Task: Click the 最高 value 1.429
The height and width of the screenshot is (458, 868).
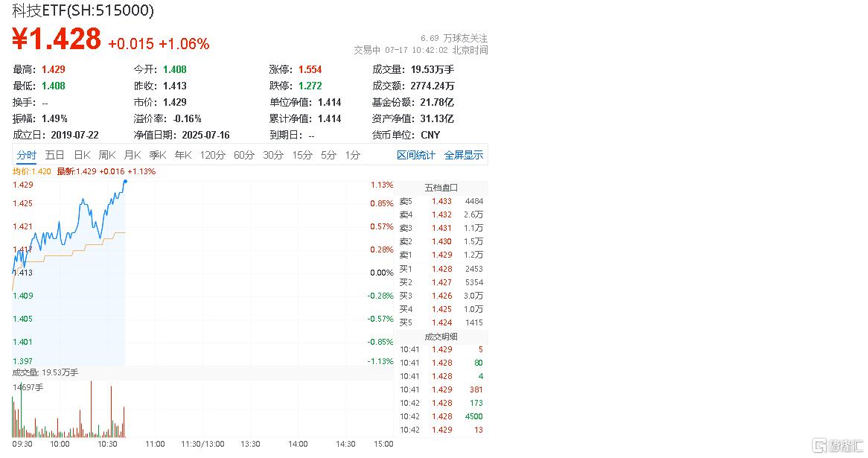Action: pyautogui.click(x=53, y=69)
